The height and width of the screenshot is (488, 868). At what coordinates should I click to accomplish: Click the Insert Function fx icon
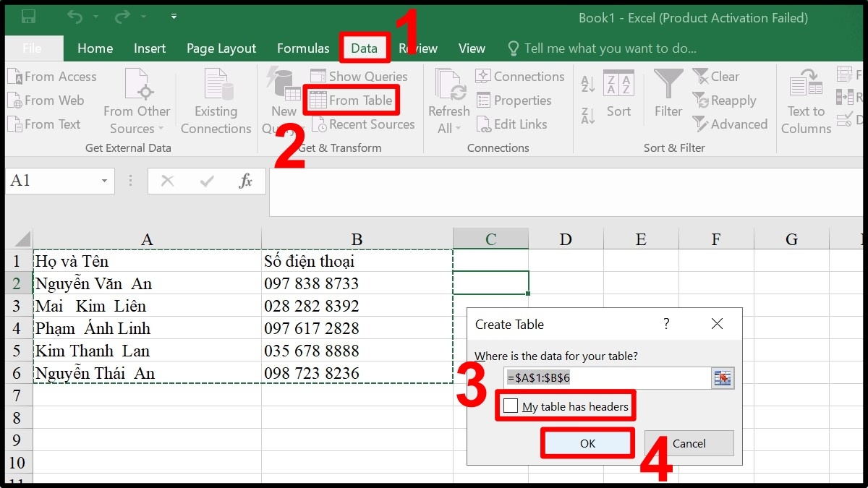tap(246, 181)
